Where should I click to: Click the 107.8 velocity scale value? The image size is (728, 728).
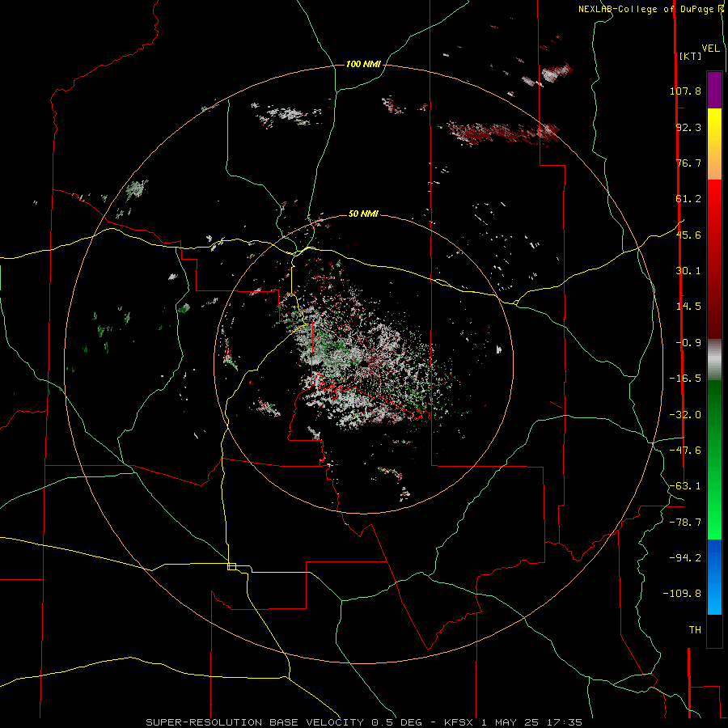pos(685,91)
